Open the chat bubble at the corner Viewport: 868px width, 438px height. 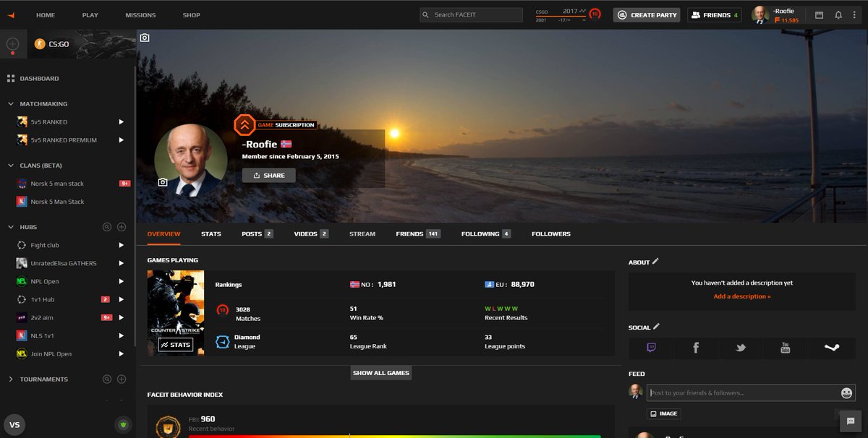[851, 421]
